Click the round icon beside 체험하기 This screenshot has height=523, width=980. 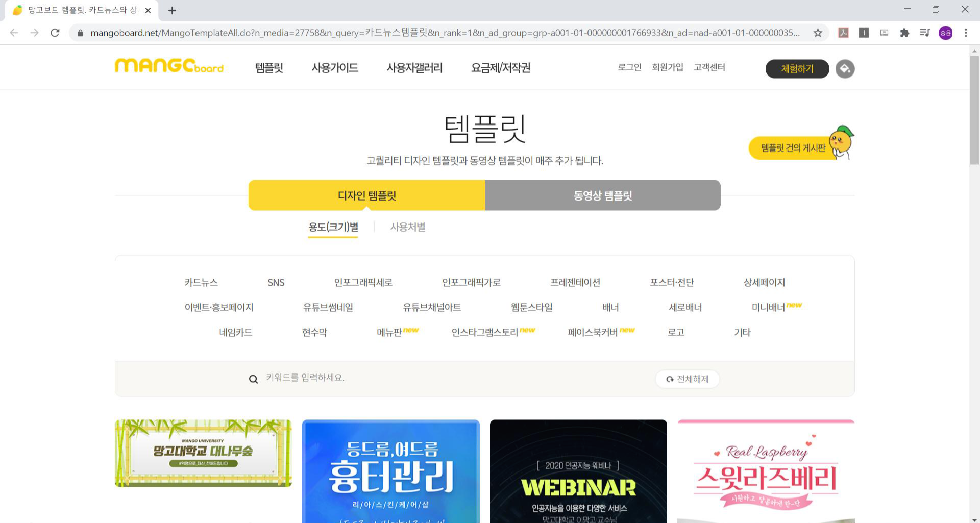(845, 69)
